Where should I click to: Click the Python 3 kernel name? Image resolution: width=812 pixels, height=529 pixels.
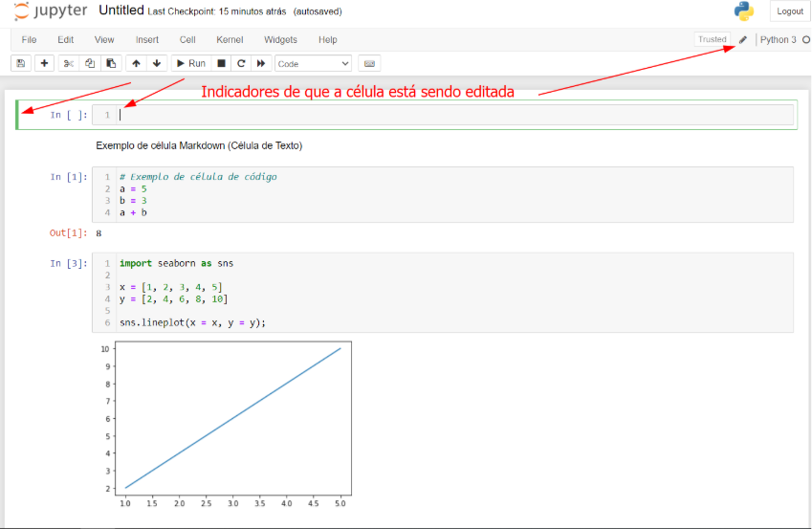(778, 40)
